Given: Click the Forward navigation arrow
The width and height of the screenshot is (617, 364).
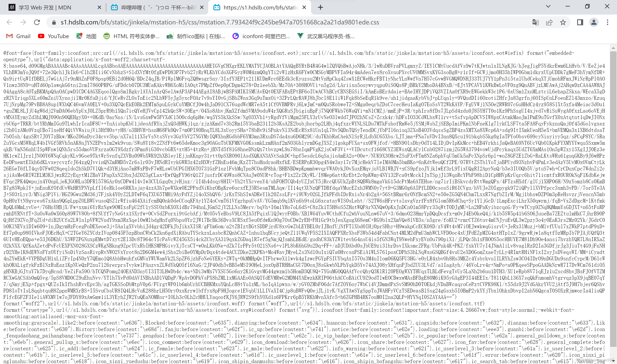Looking at the screenshot, I should click(x=23, y=22).
